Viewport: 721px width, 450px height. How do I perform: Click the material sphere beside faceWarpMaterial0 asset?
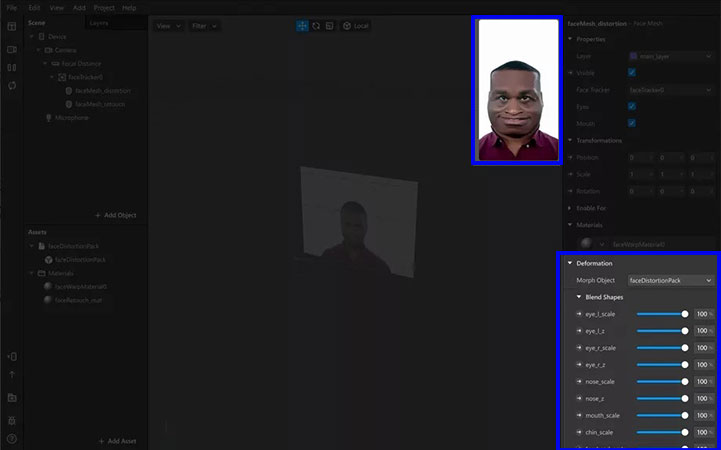coord(48,286)
